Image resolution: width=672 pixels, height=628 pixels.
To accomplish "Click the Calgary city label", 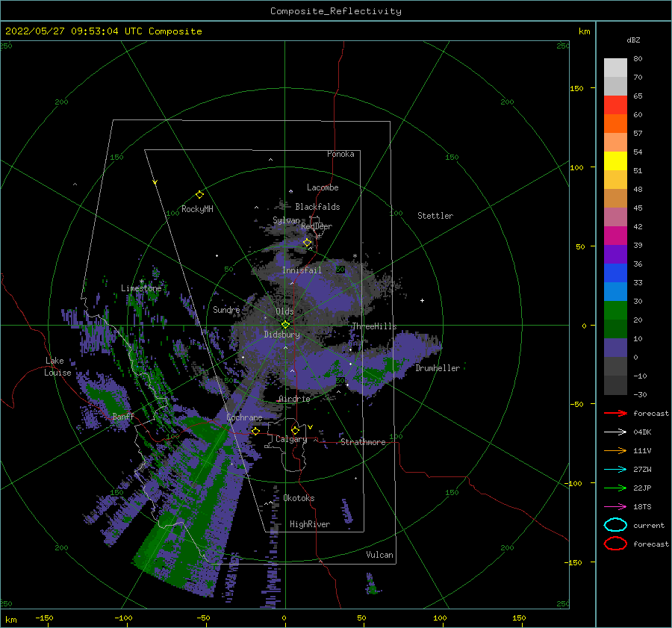I will pos(291,439).
